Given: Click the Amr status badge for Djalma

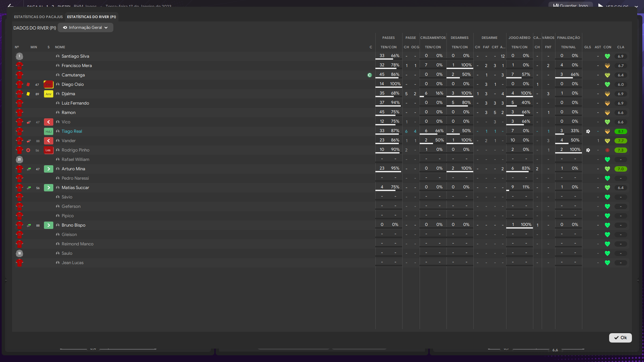Looking at the screenshot, I should tap(49, 94).
